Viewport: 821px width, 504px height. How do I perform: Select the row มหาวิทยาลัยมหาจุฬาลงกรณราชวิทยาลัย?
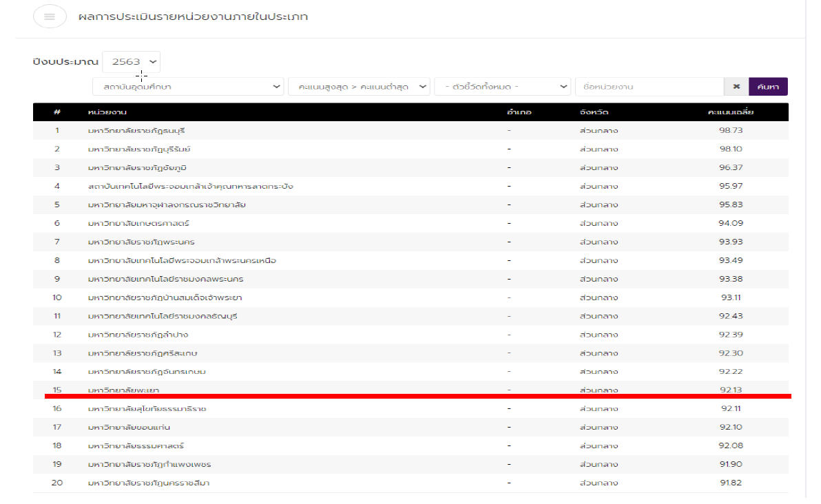click(410, 205)
